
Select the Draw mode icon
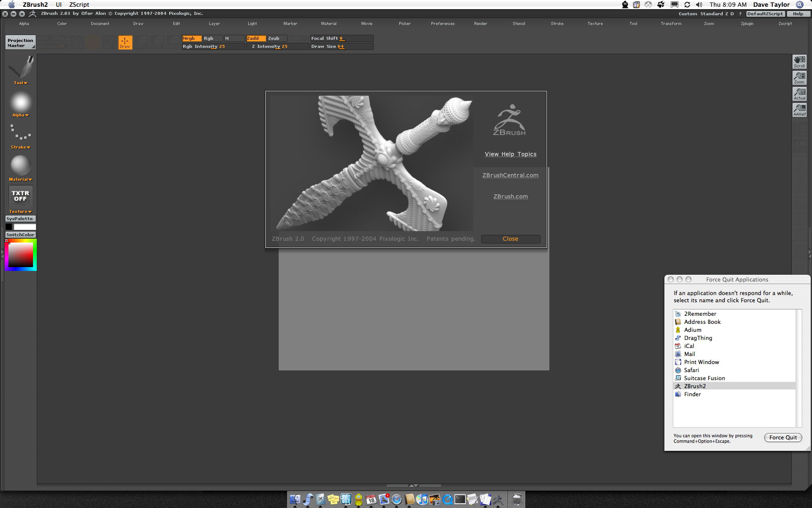point(125,42)
